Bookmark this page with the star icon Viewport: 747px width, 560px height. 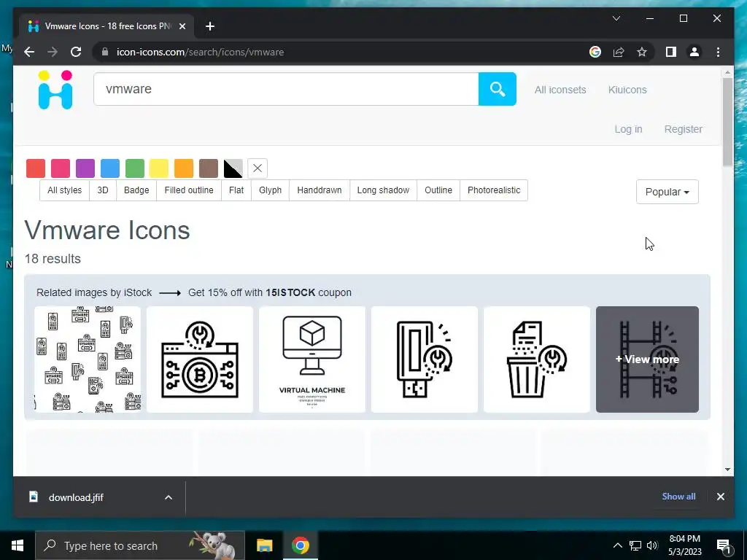coord(642,52)
